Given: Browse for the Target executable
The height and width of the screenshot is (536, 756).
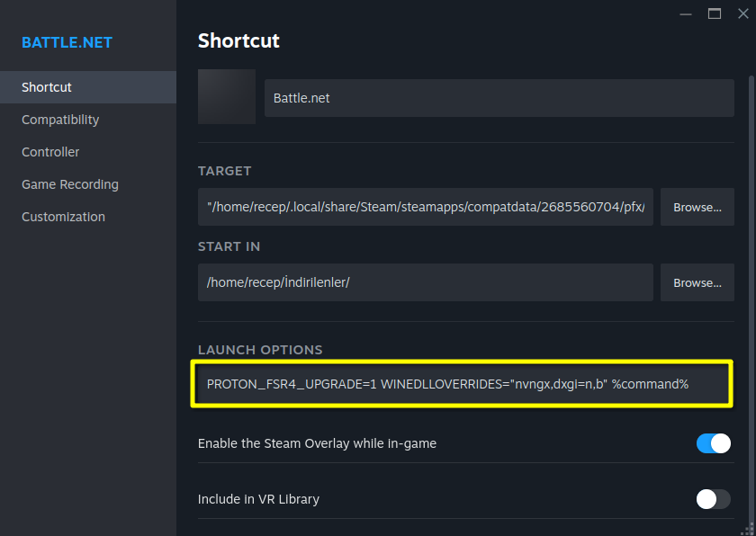Looking at the screenshot, I should 697,207.
